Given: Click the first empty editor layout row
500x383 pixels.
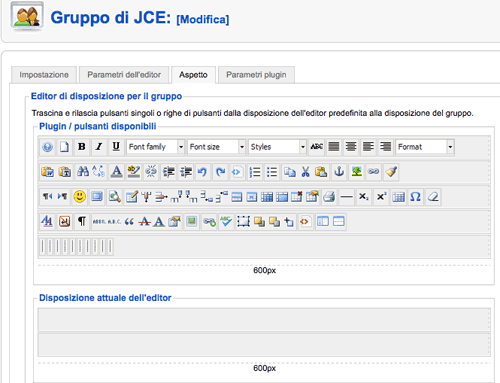Looking at the screenshot, I should (264, 320).
